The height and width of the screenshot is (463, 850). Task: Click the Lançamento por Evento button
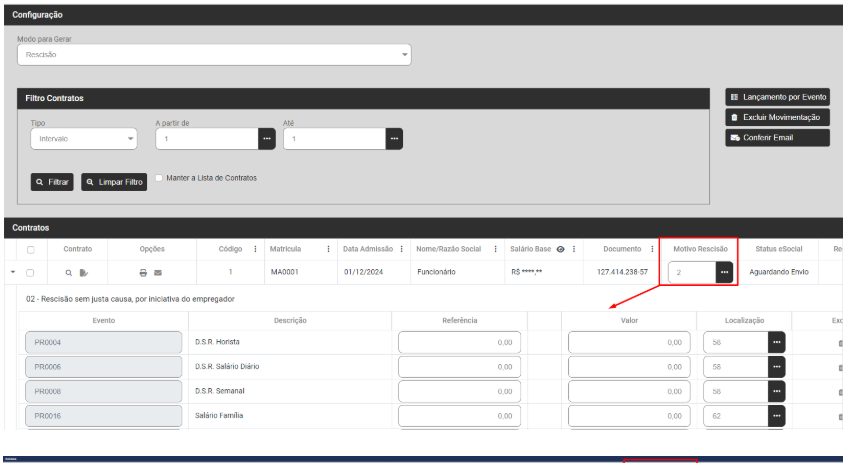(777, 97)
